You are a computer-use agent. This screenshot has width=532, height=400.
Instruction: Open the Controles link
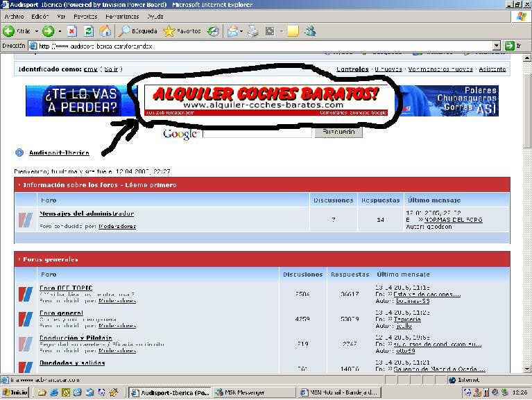[352, 69]
